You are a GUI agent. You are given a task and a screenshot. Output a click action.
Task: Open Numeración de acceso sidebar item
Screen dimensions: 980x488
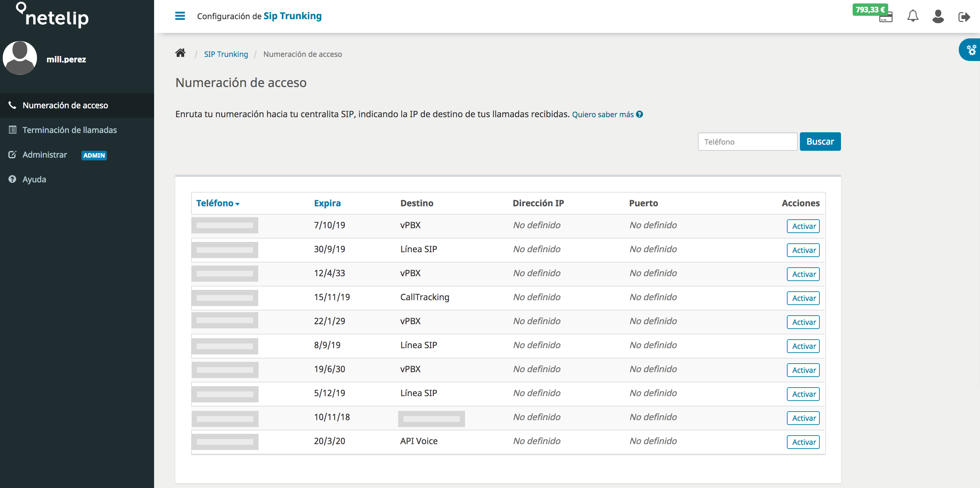tap(77, 106)
